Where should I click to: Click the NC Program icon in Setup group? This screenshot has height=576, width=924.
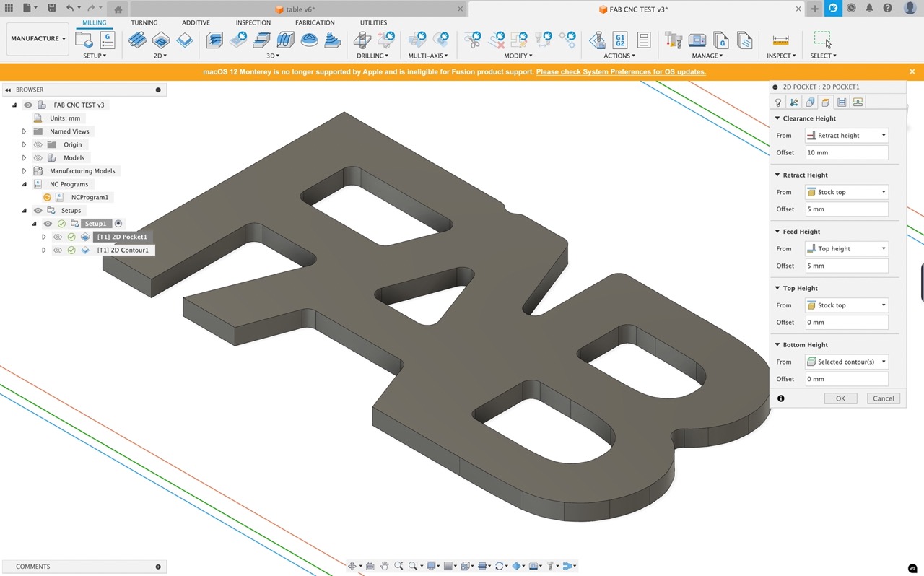coord(107,40)
